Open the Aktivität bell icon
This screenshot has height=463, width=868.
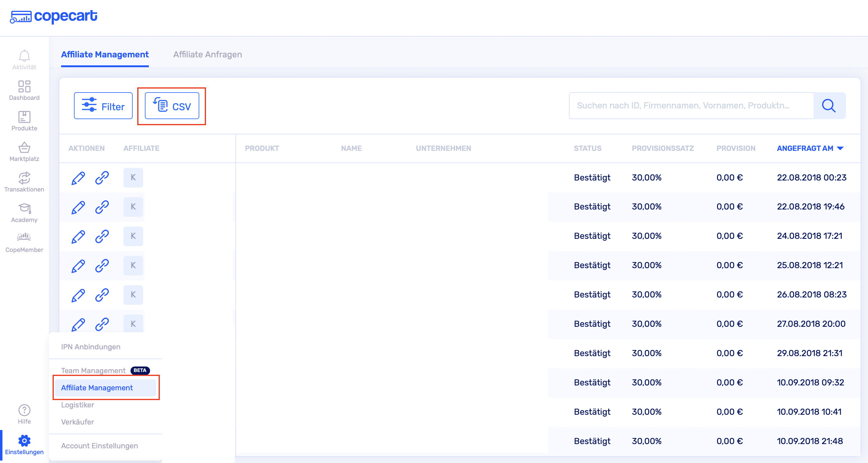tap(24, 56)
